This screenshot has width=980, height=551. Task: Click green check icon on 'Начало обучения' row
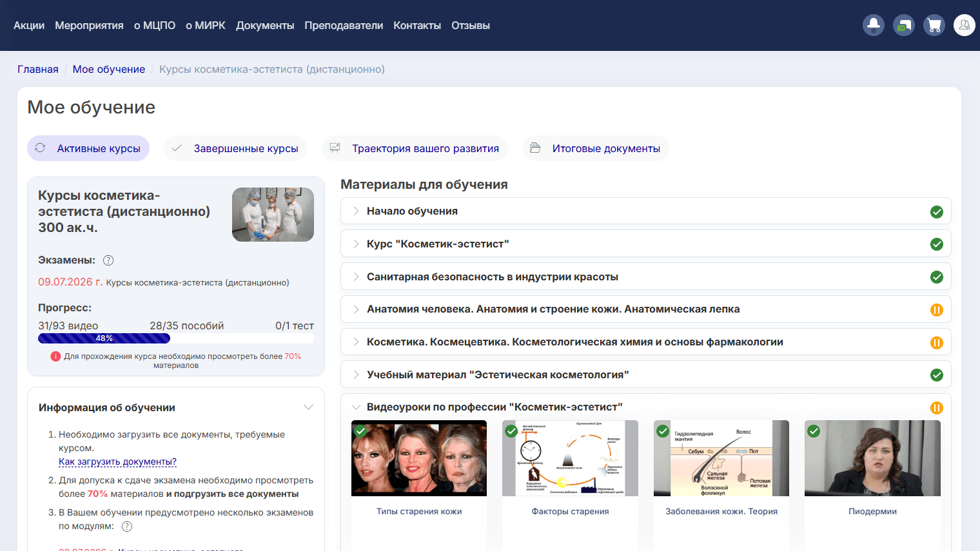(937, 212)
